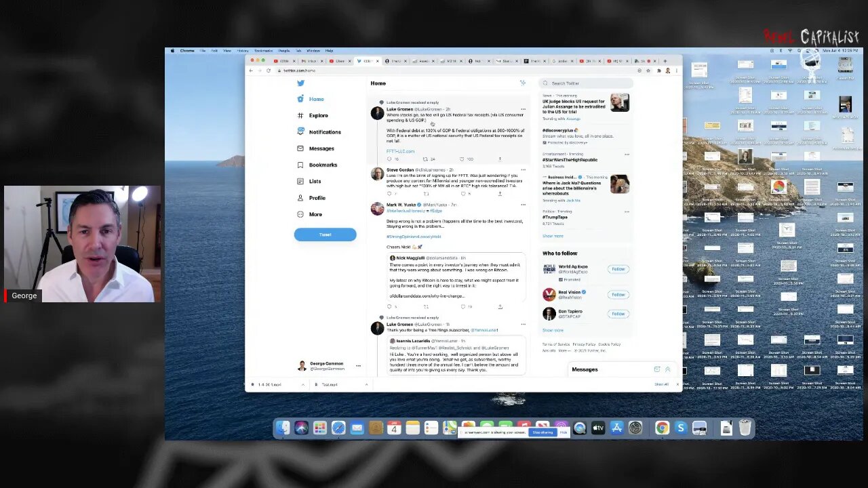Share Luke Gromen's tax receipts tweet
The height and width of the screenshot is (488, 868).
pos(500,159)
